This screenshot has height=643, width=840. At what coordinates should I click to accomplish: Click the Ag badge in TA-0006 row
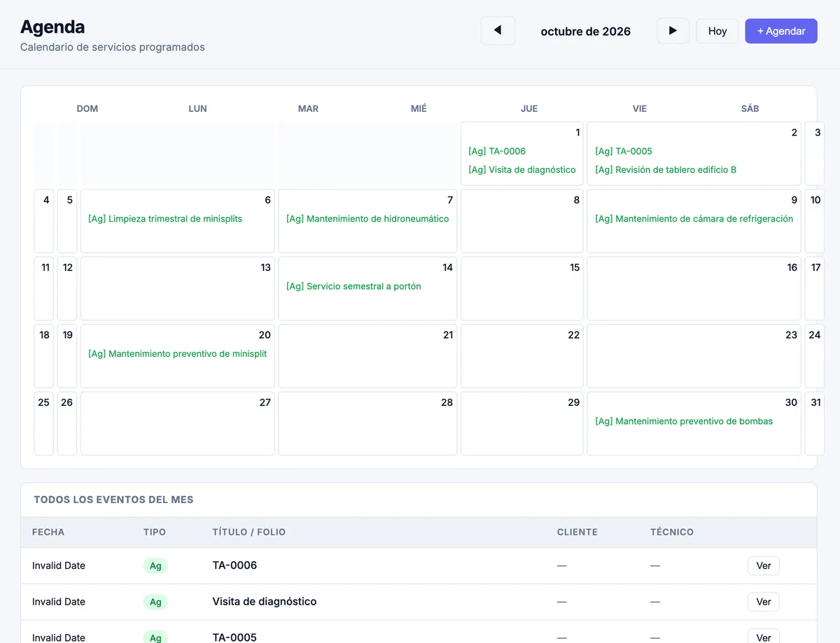pos(155,565)
